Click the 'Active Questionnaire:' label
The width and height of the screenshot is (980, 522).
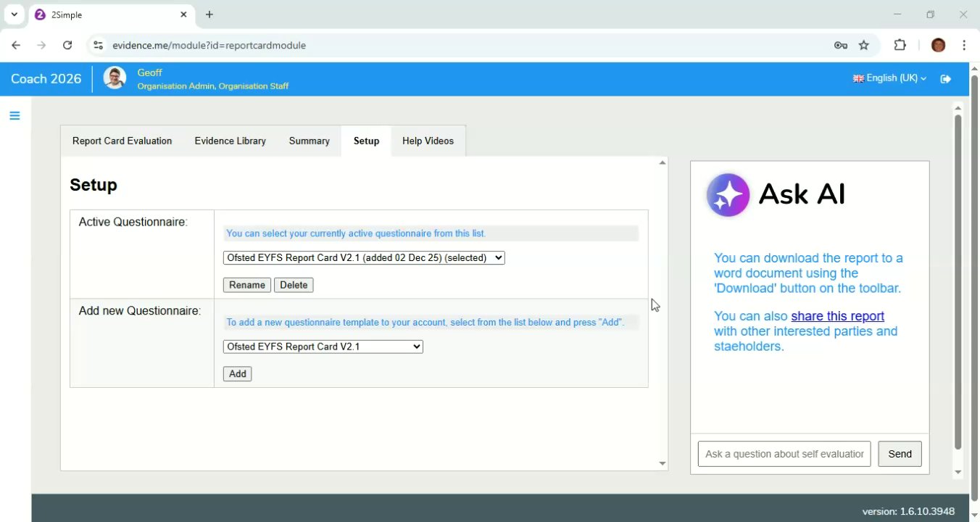pyautogui.click(x=133, y=222)
